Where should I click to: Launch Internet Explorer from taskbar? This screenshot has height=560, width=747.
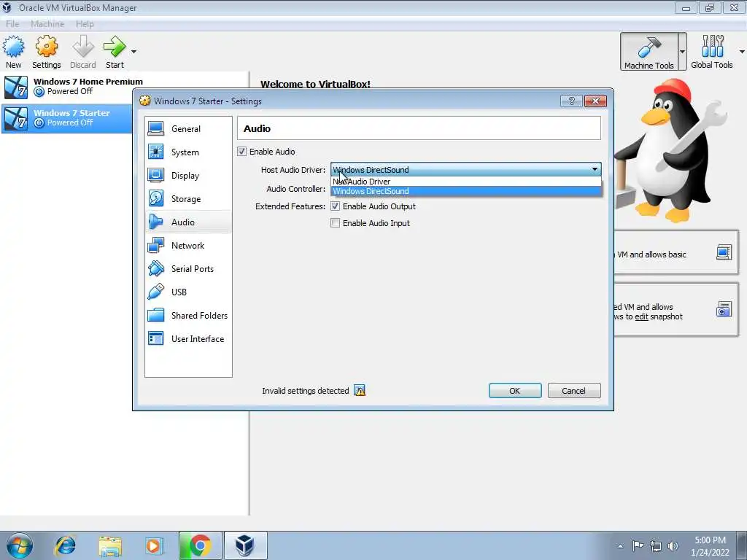(65, 545)
